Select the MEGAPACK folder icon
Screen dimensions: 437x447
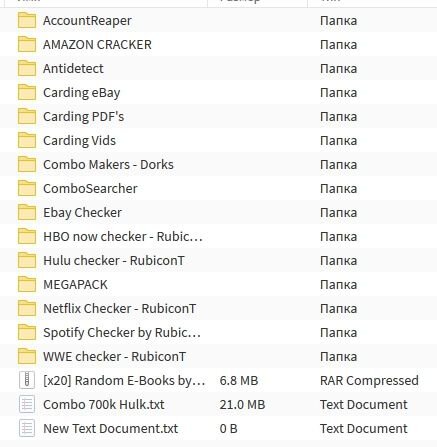pos(27,284)
